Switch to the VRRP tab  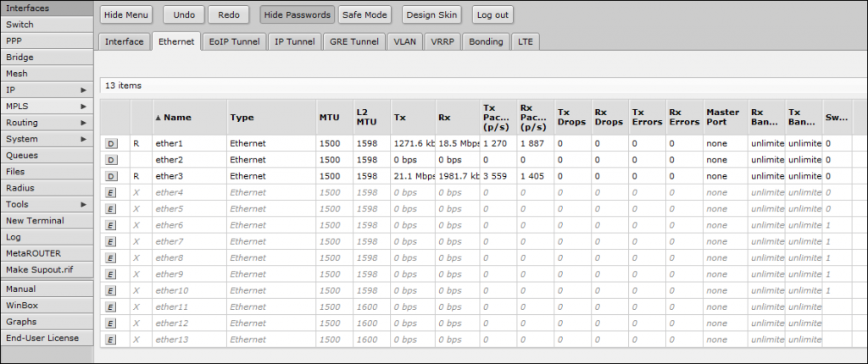(x=443, y=41)
